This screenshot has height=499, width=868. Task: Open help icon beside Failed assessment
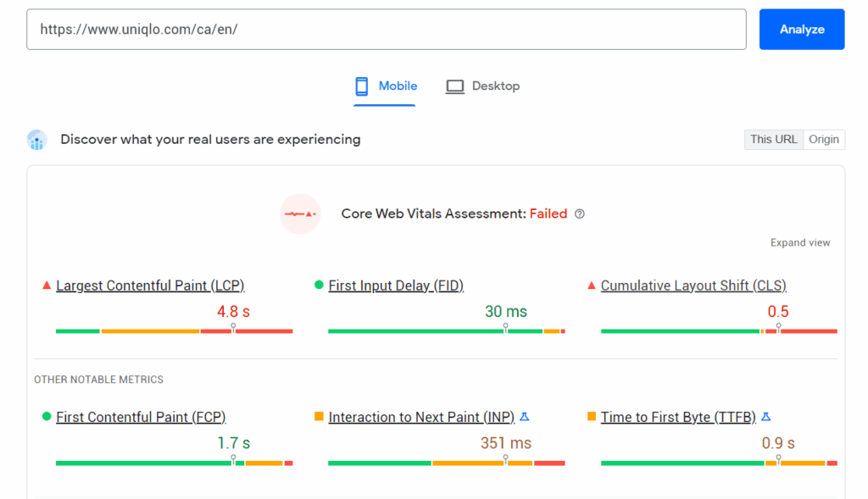pyautogui.click(x=580, y=214)
